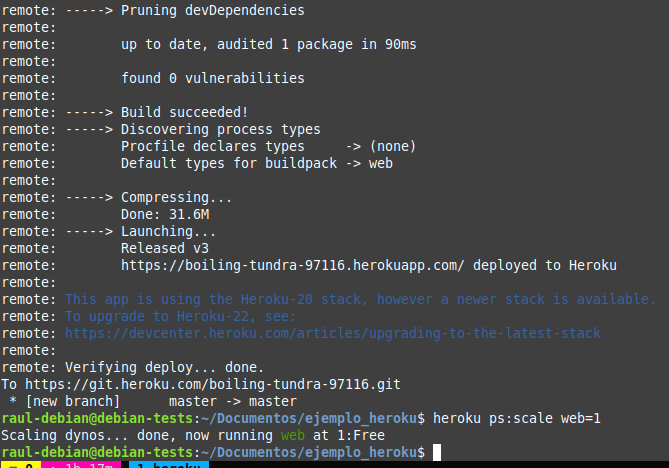Click the "Verifying deploy... done." line

(164, 367)
